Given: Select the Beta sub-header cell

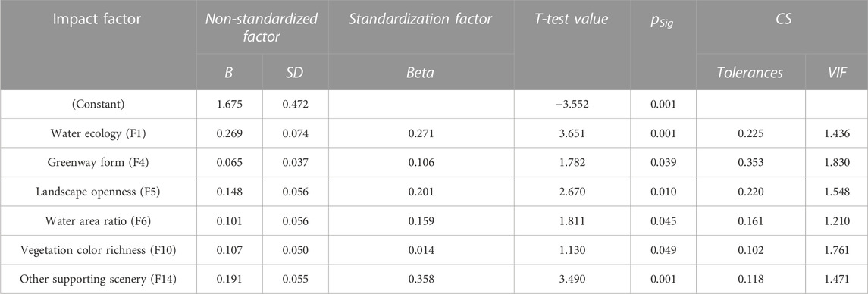Looking at the screenshot, I should pyautogui.click(x=420, y=73).
